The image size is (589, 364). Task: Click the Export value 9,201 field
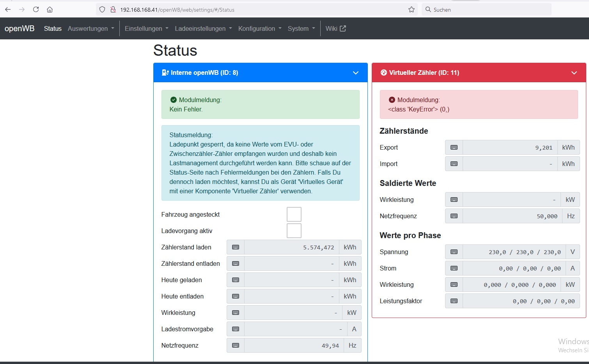510,147
